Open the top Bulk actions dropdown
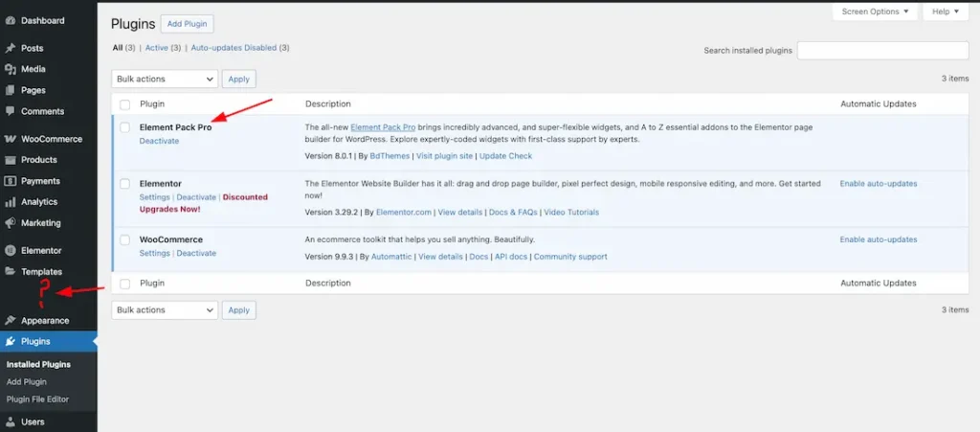980x432 pixels. coord(165,80)
